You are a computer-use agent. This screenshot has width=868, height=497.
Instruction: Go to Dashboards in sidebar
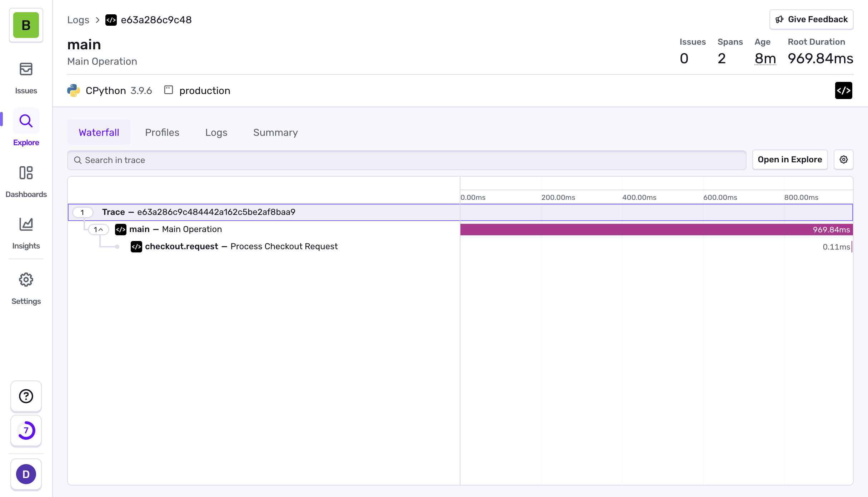coord(26,181)
